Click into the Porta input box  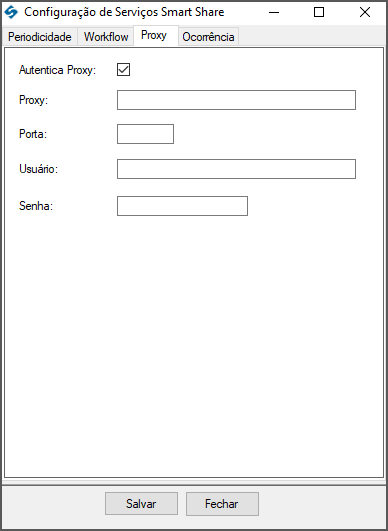pyautogui.click(x=145, y=134)
